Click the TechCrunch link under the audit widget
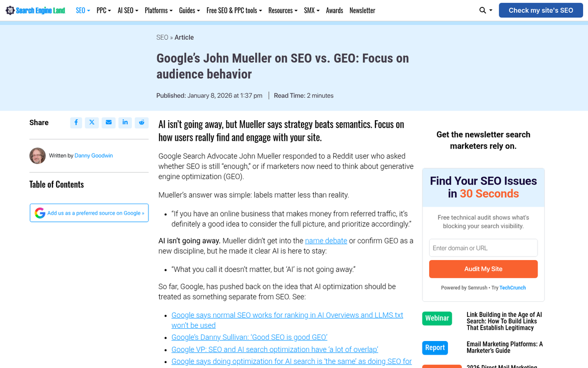The width and height of the screenshot is (588, 368). pos(513,288)
